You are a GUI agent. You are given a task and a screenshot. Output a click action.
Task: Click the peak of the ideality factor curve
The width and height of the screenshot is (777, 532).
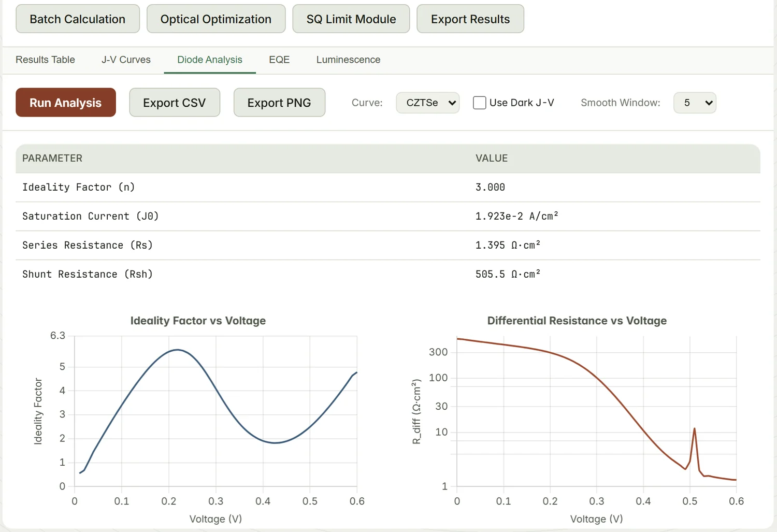tap(178, 350)
